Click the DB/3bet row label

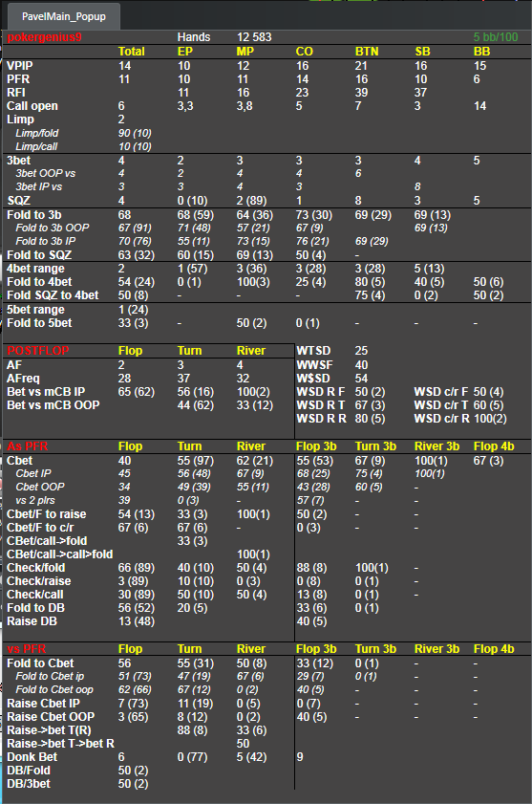tap(29, 784)
